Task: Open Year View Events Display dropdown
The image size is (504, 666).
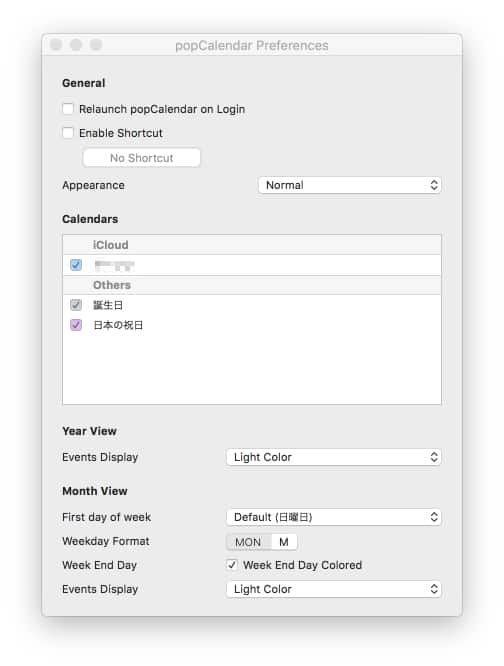Action: (x=334, y=457)
